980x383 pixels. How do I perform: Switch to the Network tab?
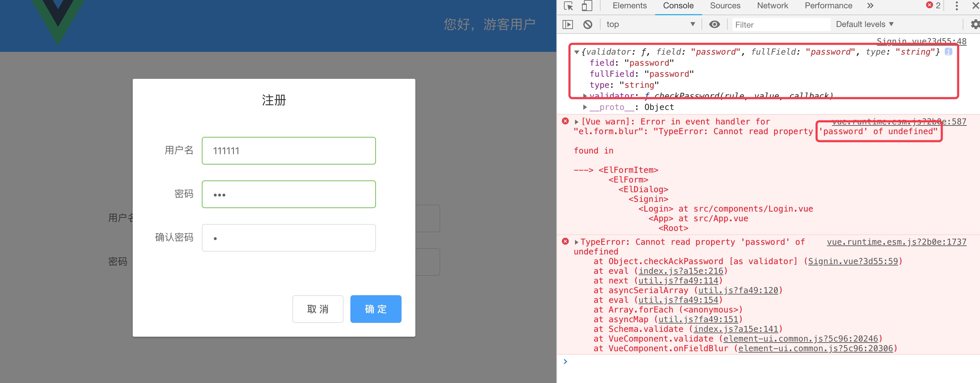(772, 6)
